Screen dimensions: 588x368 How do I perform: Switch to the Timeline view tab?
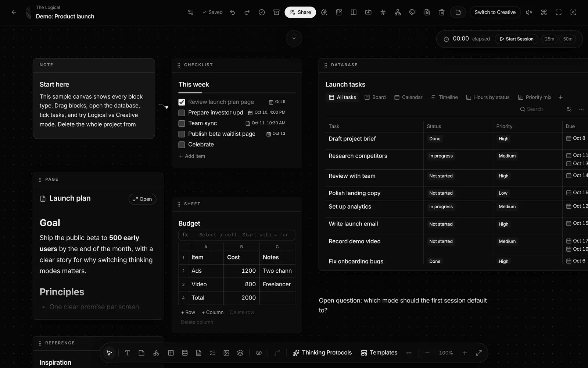click(444, 97)
